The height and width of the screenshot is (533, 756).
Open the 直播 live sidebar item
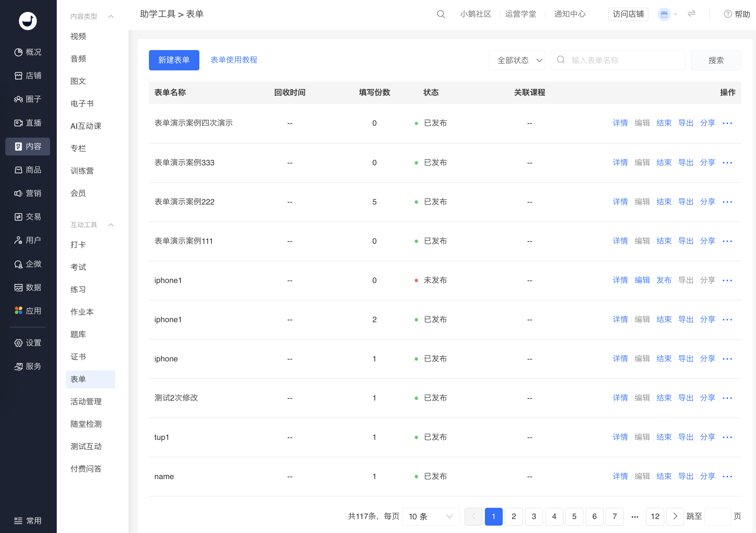(28, 123)
